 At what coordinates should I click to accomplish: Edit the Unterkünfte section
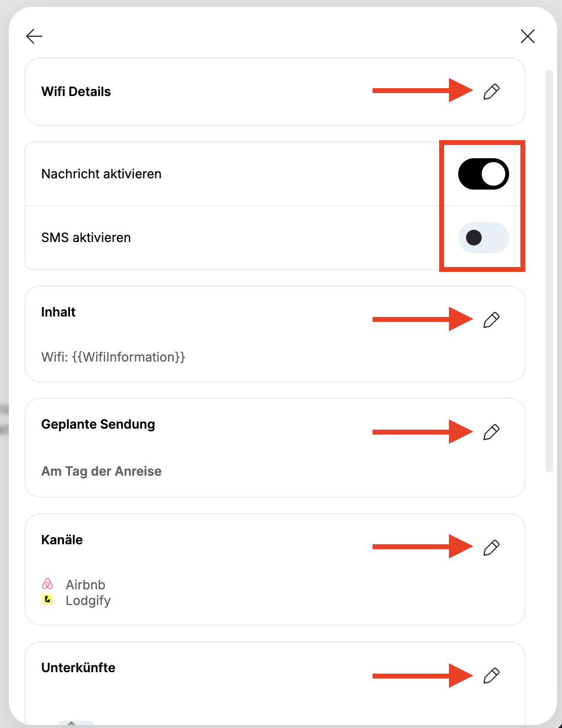tap(492, 676)
